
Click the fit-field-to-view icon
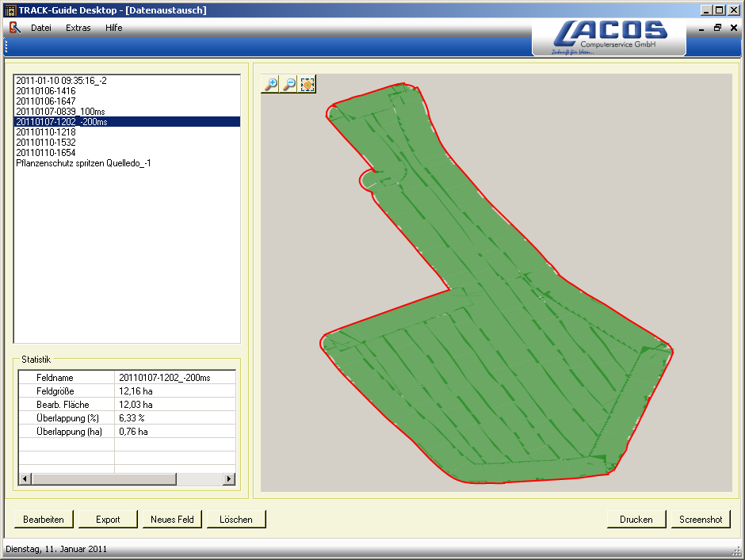pyautogui.click(x=308, y=84)
